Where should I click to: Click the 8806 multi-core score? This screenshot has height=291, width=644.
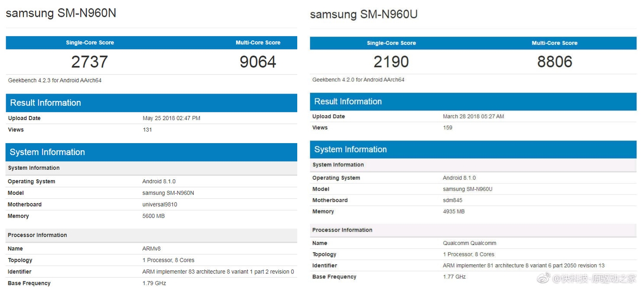[x=554, y=62]
